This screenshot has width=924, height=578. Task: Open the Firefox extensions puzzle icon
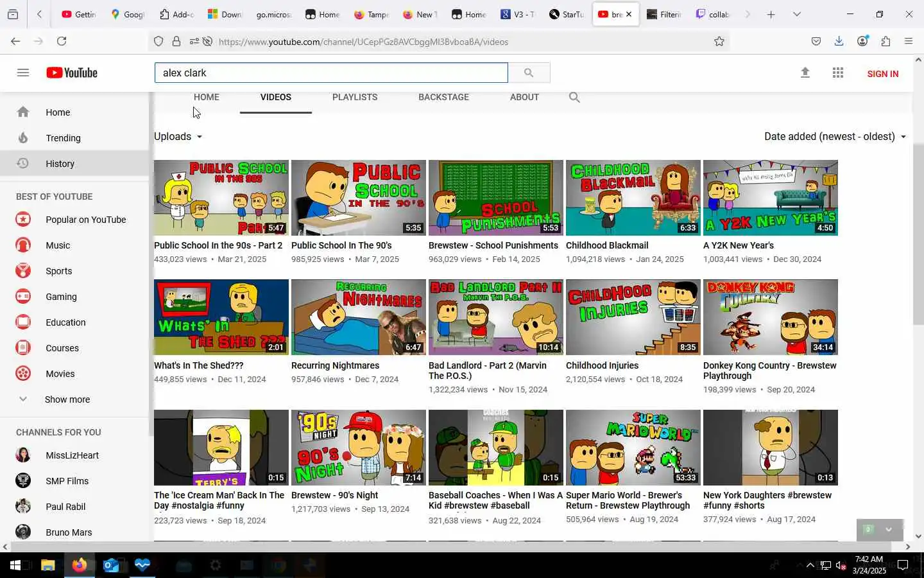[x=886, y=41]
